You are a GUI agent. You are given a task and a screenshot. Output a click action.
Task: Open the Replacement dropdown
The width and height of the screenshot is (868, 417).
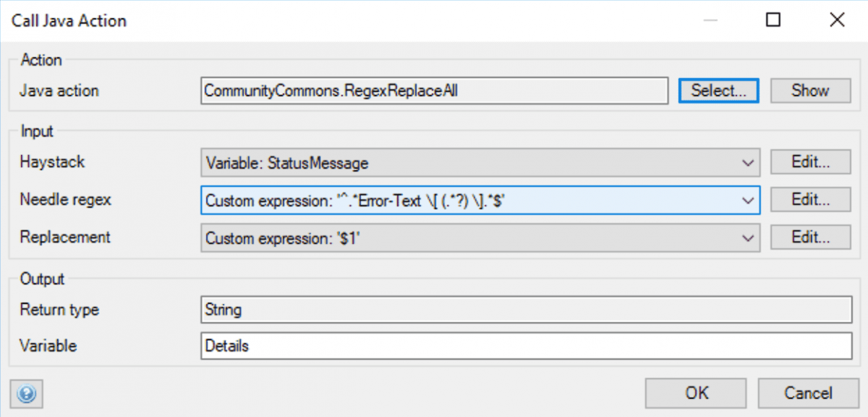(749, 237)
